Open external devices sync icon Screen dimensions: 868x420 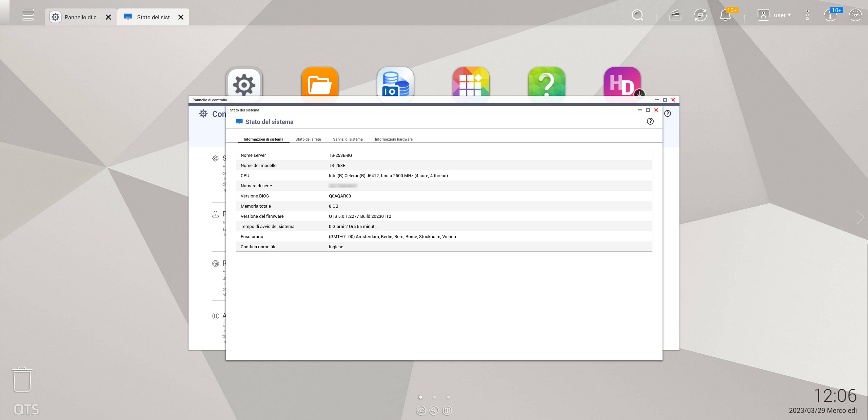[700, 15]
